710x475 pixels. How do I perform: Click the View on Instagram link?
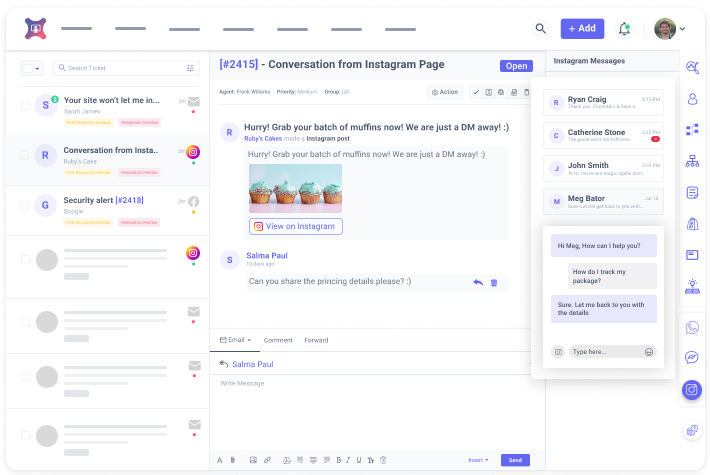click(x=295, y=227)
